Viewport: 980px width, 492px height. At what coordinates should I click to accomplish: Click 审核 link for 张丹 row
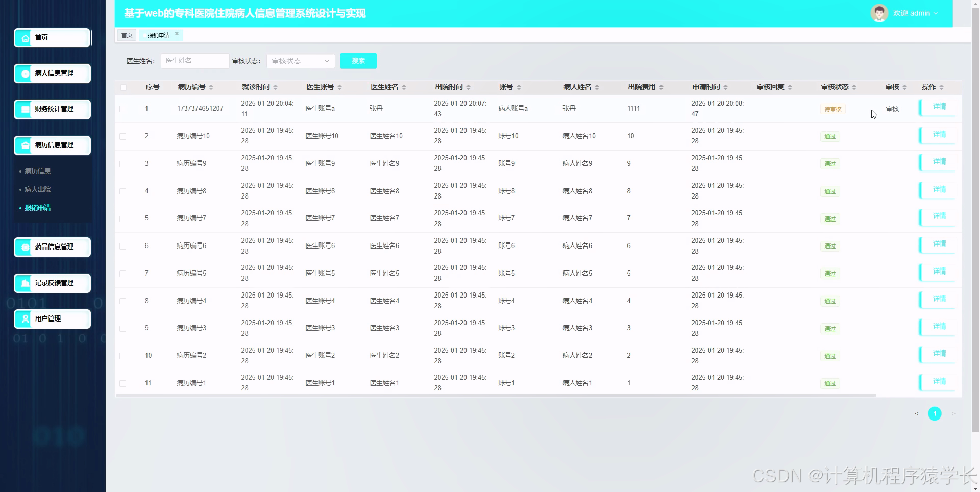pyautogui.click(x=892, y=109)
